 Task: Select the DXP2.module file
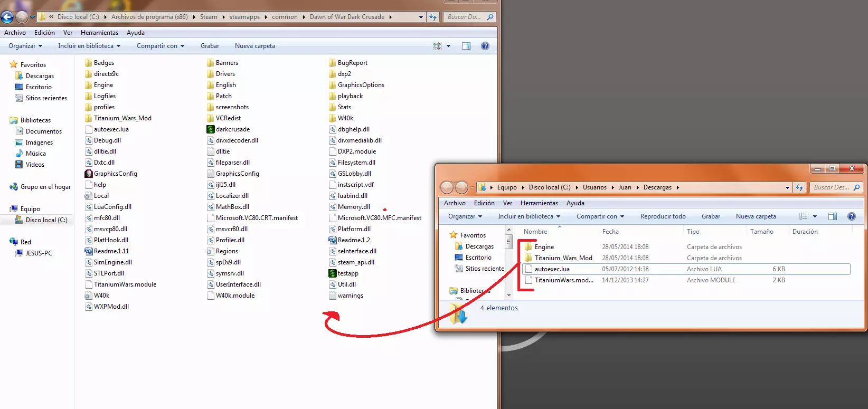(x=352, y=151)
